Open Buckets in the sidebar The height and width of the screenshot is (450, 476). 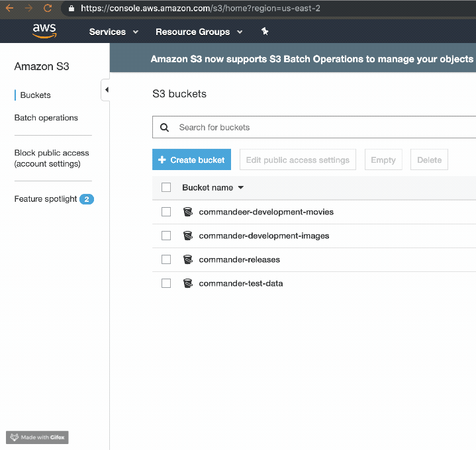click(35, 95)
